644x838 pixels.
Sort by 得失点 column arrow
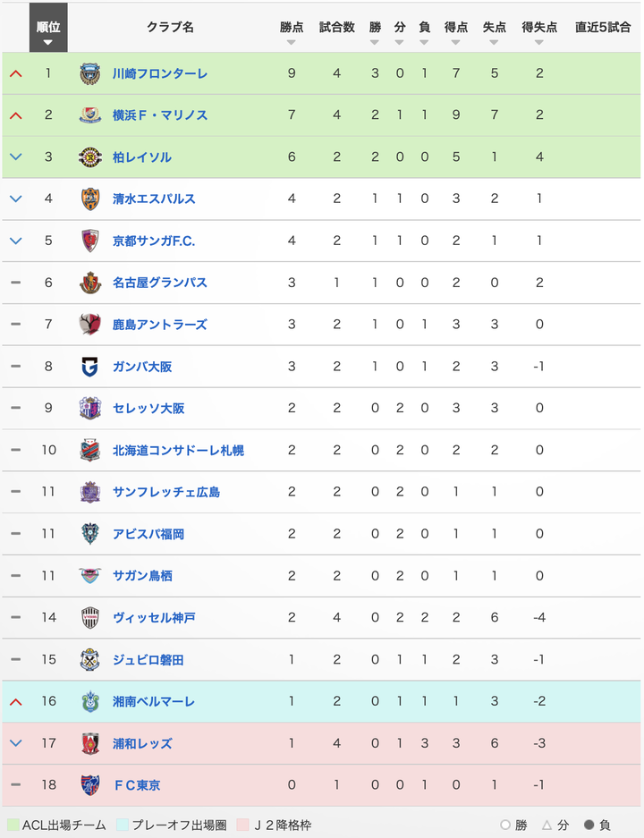(x=539, y=42)
